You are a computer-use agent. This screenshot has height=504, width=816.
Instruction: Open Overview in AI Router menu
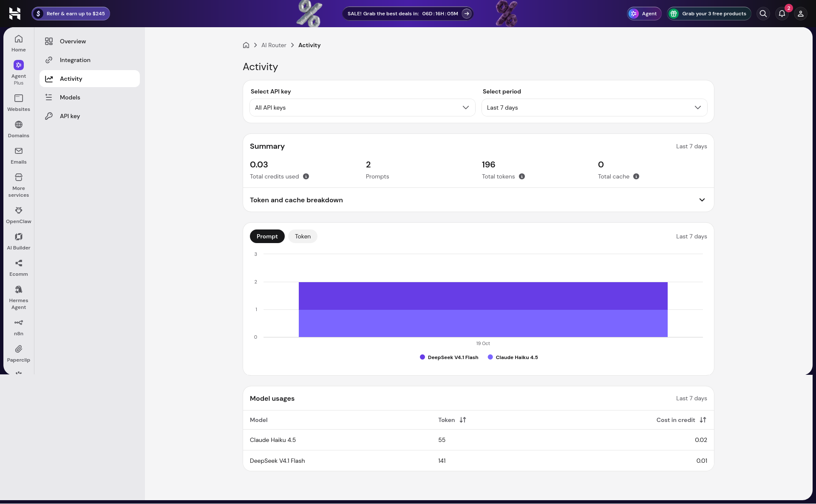(x=90, y=41)
